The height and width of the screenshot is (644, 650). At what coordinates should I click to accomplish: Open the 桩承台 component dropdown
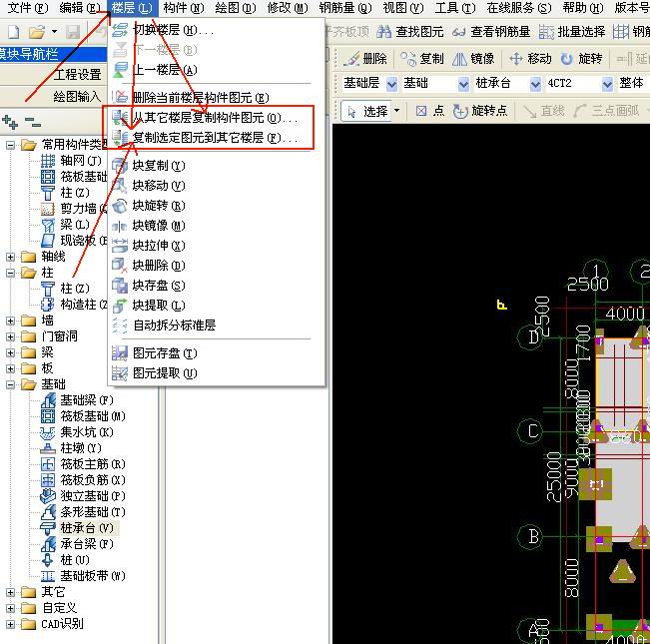click(x=535, y=84)
